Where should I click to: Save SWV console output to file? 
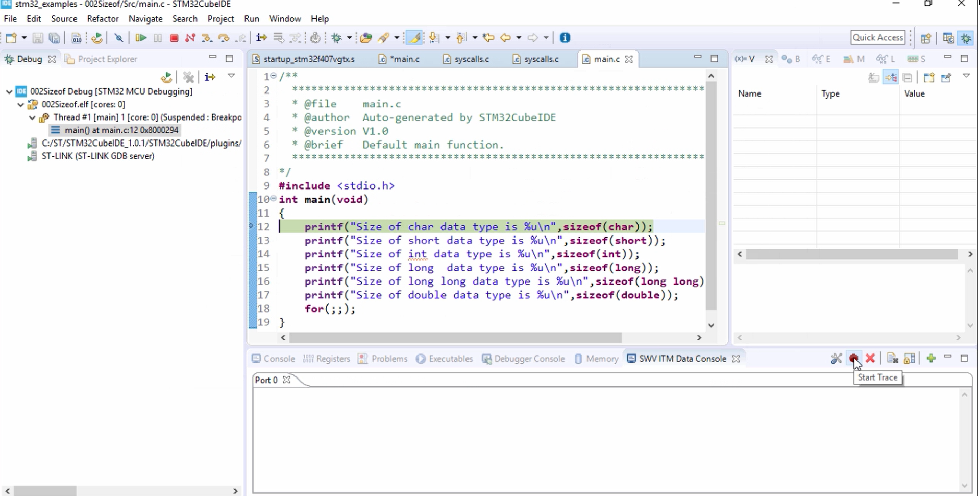[892, 358]
